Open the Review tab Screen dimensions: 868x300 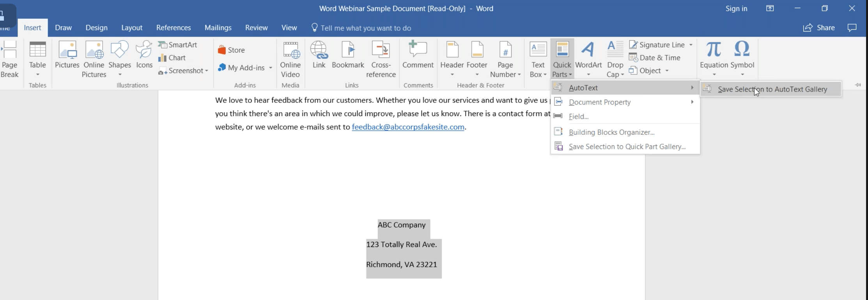(256, 28)
